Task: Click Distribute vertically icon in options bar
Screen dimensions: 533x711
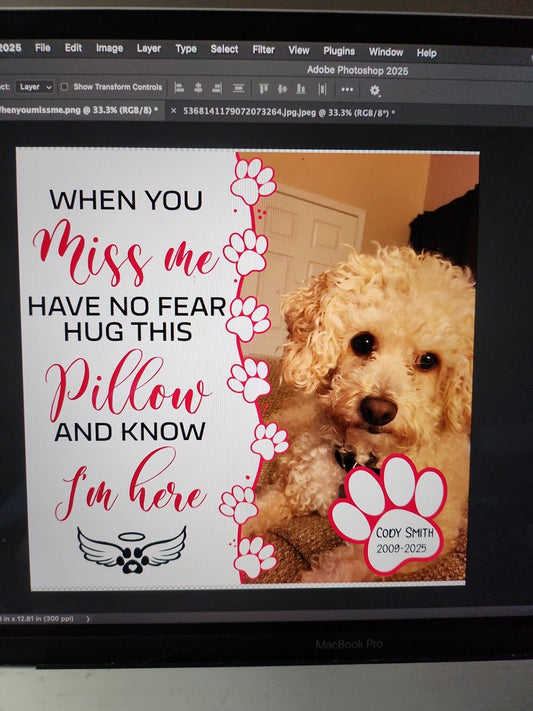Action: 239,88
